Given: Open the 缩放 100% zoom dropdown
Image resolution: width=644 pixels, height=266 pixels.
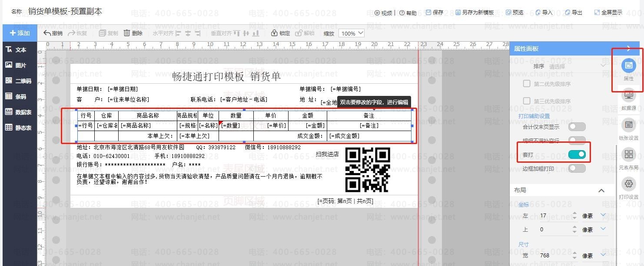Looking at the screenshot, I should (352, 33).
